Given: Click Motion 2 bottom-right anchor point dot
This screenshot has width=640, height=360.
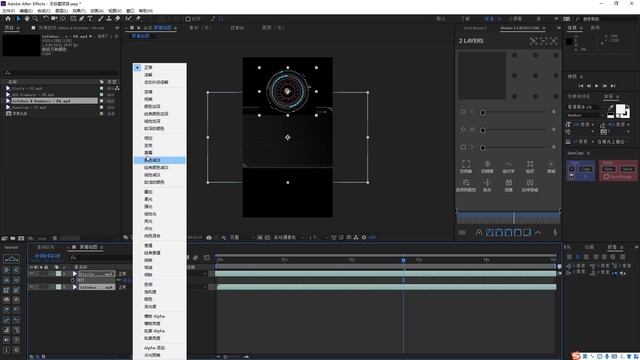Looking at the screenshot, I should (x=556, y=96).
